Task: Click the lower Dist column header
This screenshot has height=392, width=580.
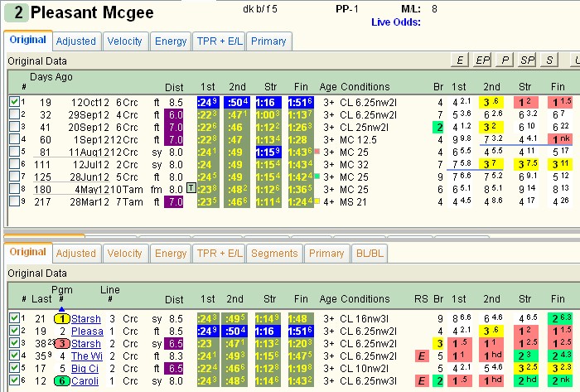Action: point(174,299)
